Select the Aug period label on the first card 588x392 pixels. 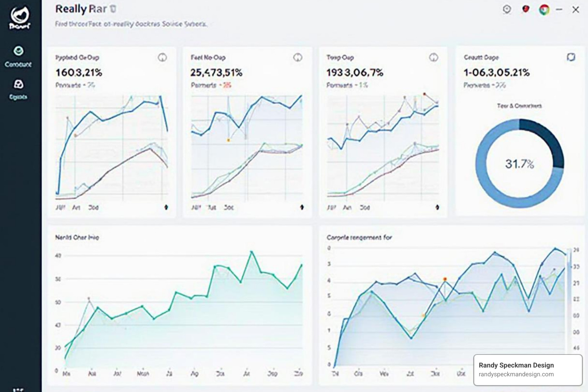(76, 207)
